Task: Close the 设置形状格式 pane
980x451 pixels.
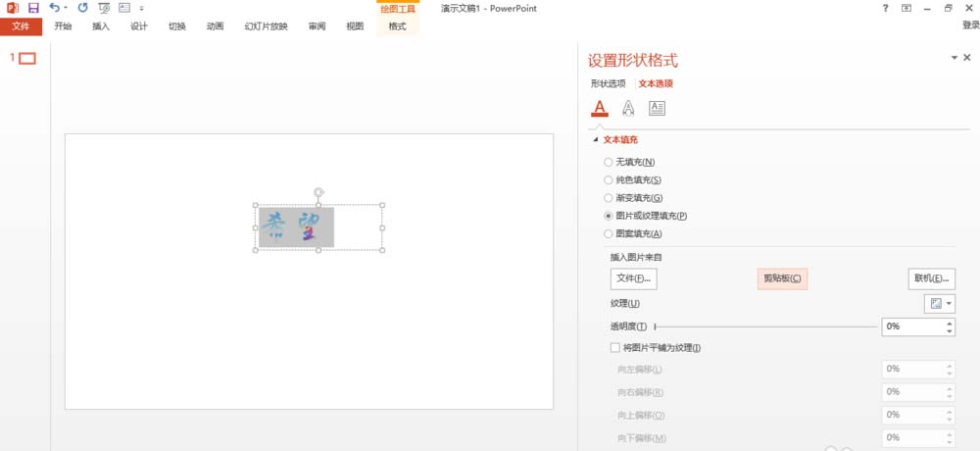Action: [x=967, y=58]
